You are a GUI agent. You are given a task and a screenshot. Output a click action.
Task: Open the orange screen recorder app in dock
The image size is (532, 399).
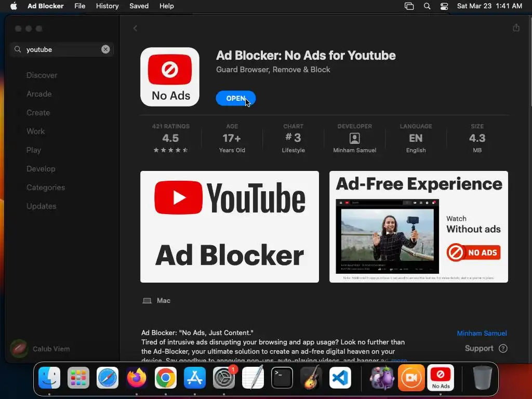[x=411, y=378]
